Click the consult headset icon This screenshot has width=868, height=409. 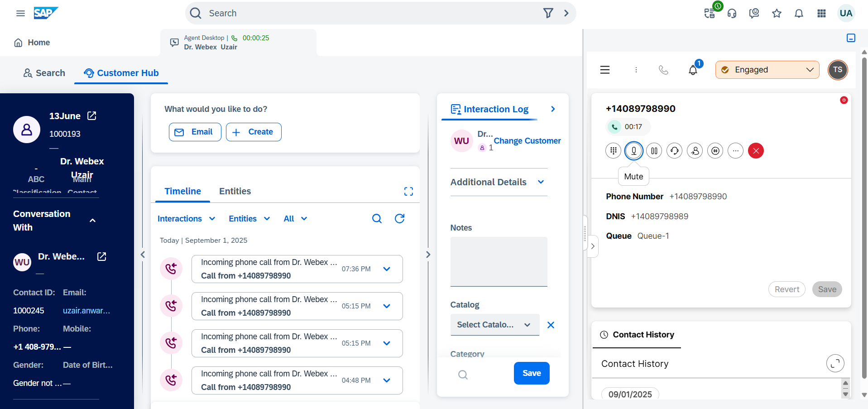pos(674,151)
